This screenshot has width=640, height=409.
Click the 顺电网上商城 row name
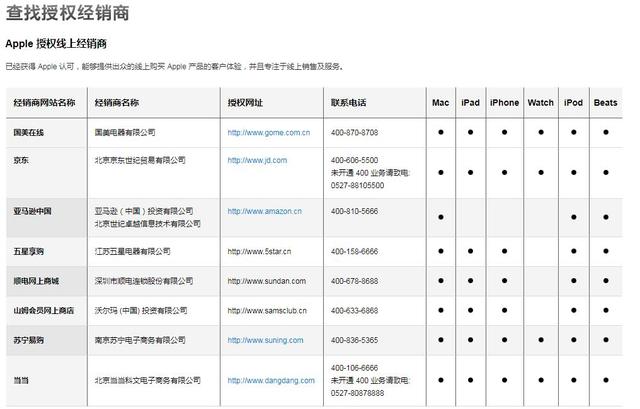click(x=36, y=281)
